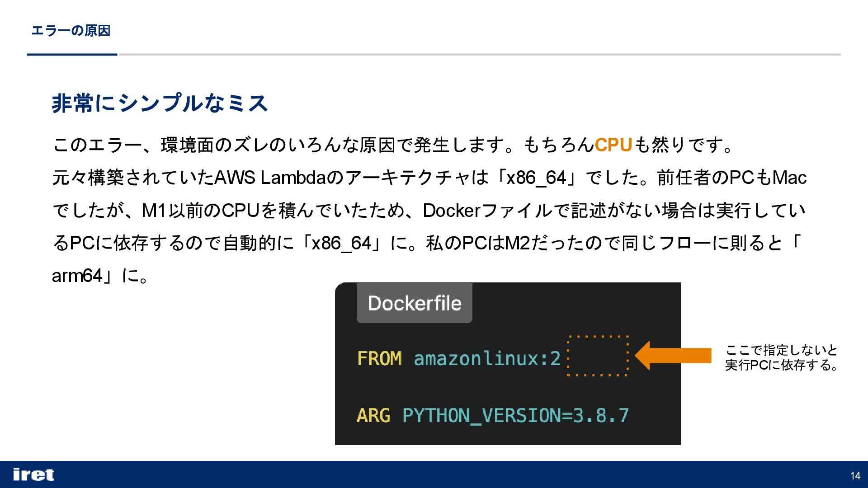
Task: Click the annotation ここで指定しないと
Action: coord(782,350)
